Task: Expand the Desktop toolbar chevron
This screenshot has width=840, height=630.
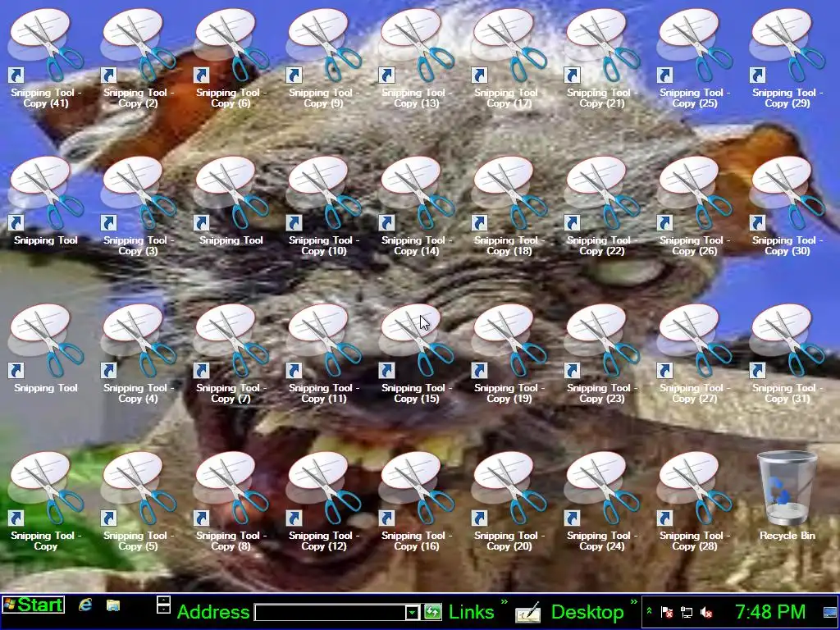Action: 634,602
